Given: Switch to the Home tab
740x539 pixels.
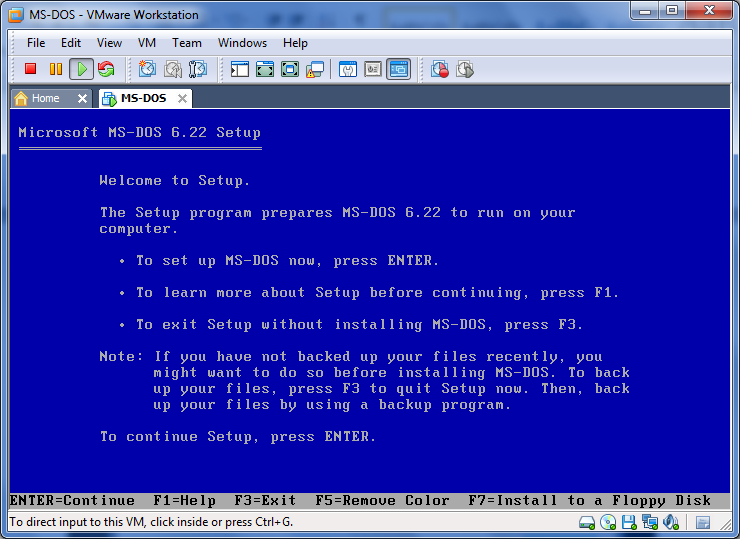Looking at the screenshot, I should coord(45,98).
